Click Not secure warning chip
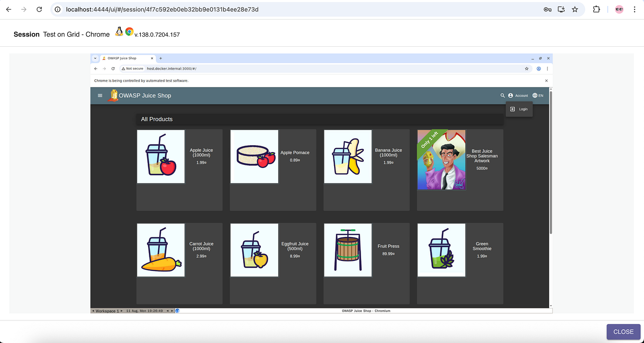 [x=132, y=68]
